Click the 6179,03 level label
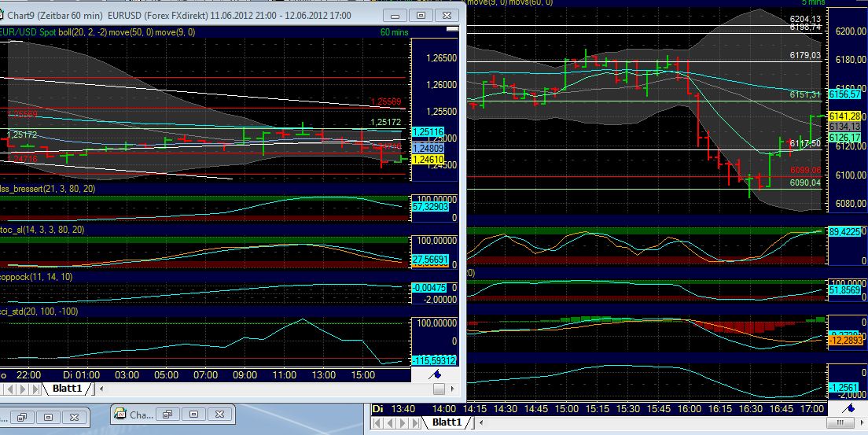Screen dimensions: 868x435 (x=805, y=55)
